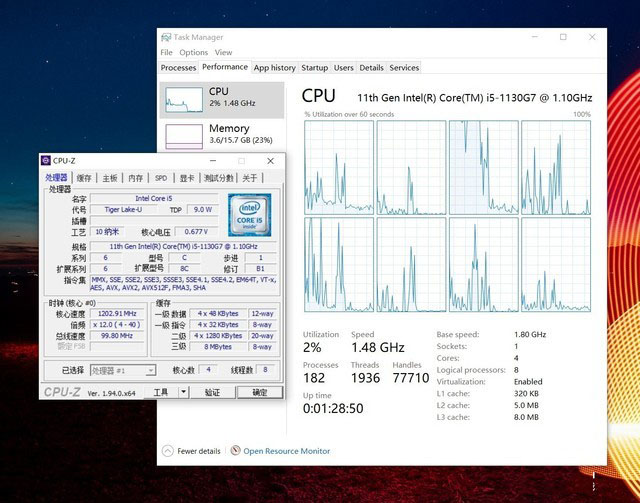Image resolution: width=640 pixels, height=503 pixels.
Task: Minimize the Task Manager window
Action: click(535, 37)
